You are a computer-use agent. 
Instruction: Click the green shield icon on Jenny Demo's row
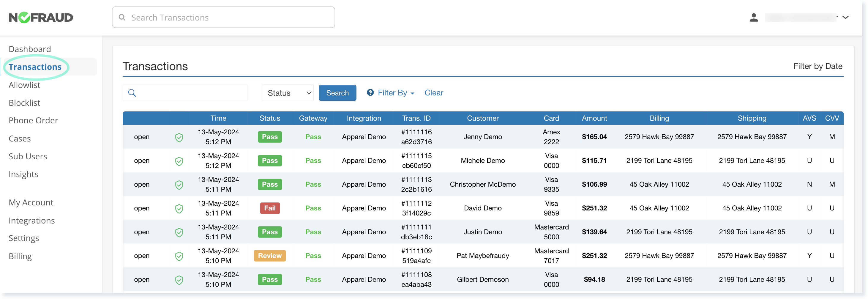(x=179, y=137)
